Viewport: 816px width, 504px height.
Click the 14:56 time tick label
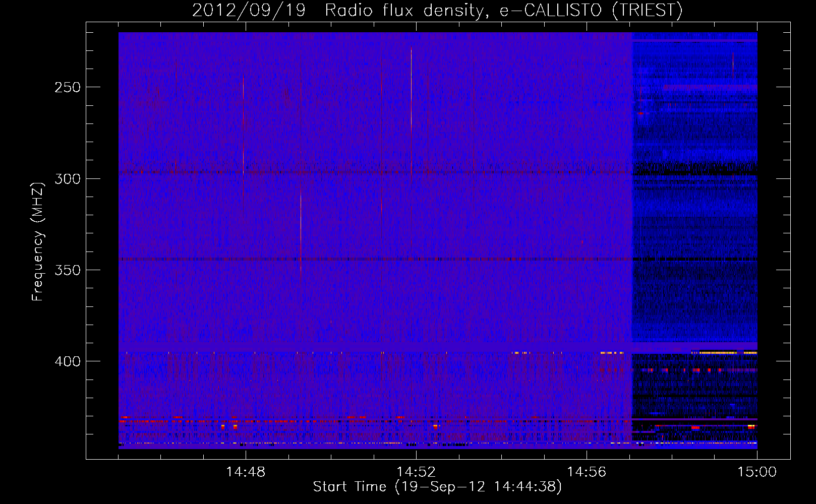click(x=587, y=472)
